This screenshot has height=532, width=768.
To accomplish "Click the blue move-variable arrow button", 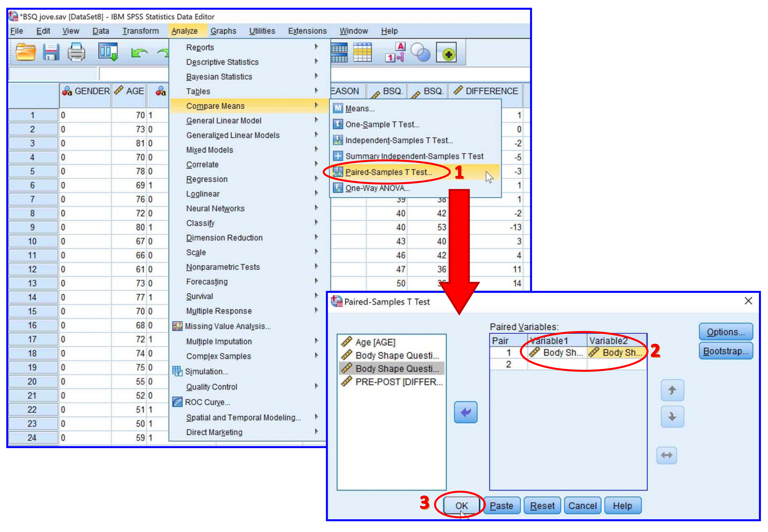I will point(465,412).
